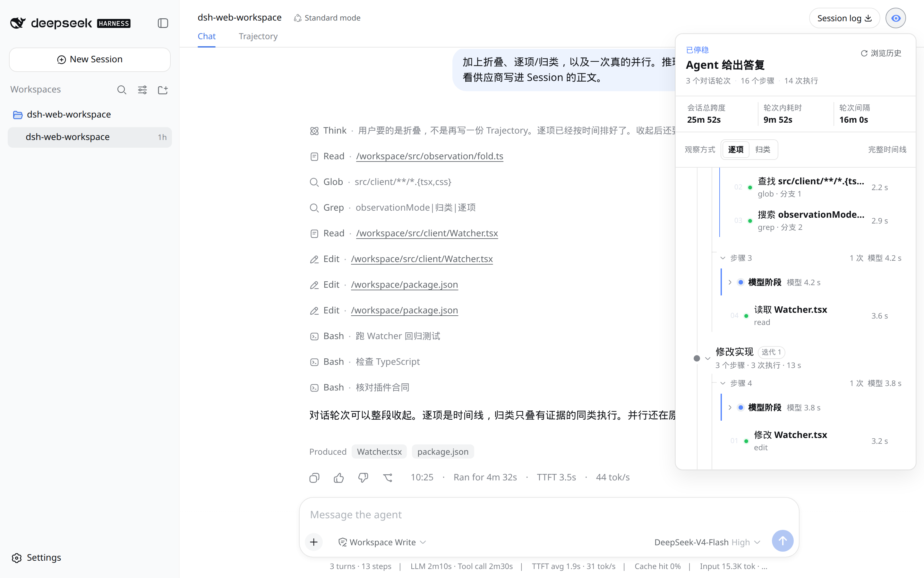
Task: Select 查找 src/client glob entry
Action: 811,187
